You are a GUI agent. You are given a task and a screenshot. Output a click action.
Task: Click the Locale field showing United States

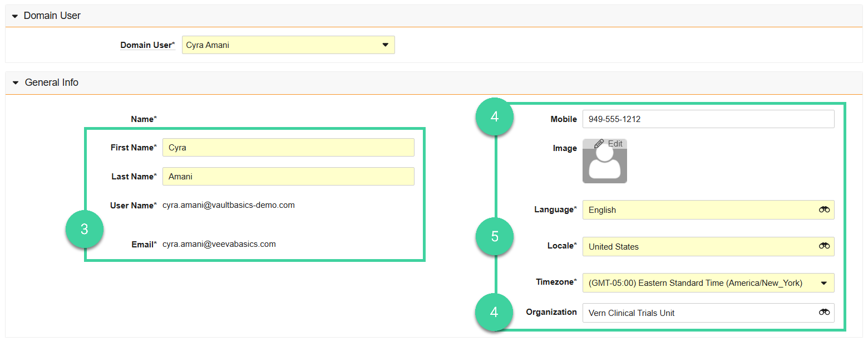tap(708, 247)
